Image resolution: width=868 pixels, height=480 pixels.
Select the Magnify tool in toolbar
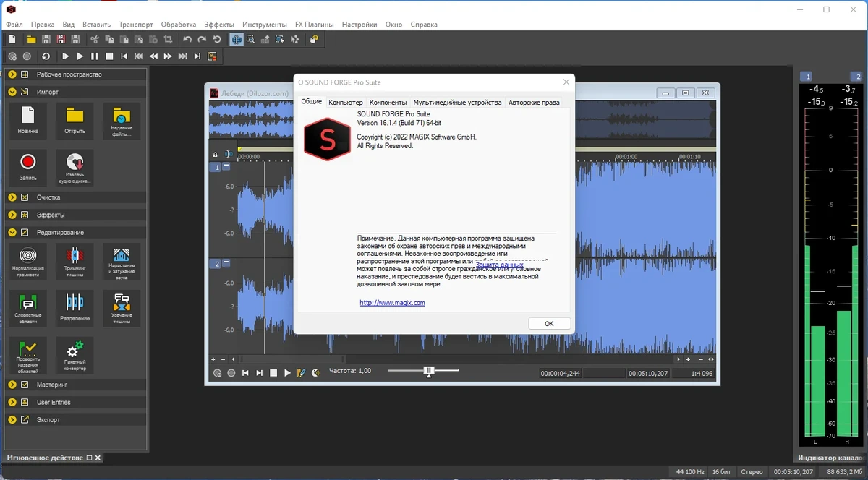click(x=250, y=39)
